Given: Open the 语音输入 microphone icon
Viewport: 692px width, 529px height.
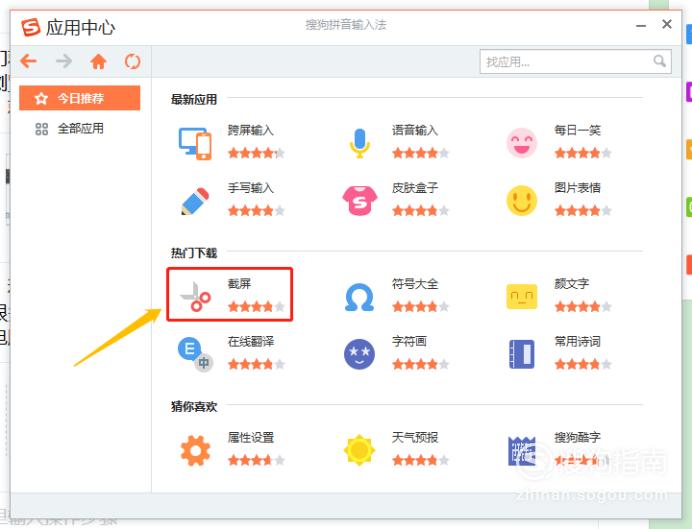Looking at the screenshot, I should [360, 143].
